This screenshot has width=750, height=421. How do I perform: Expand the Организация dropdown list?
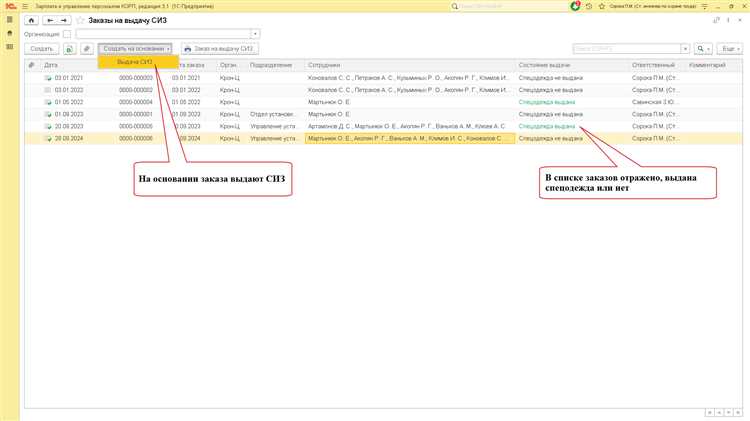click(255, 34)
